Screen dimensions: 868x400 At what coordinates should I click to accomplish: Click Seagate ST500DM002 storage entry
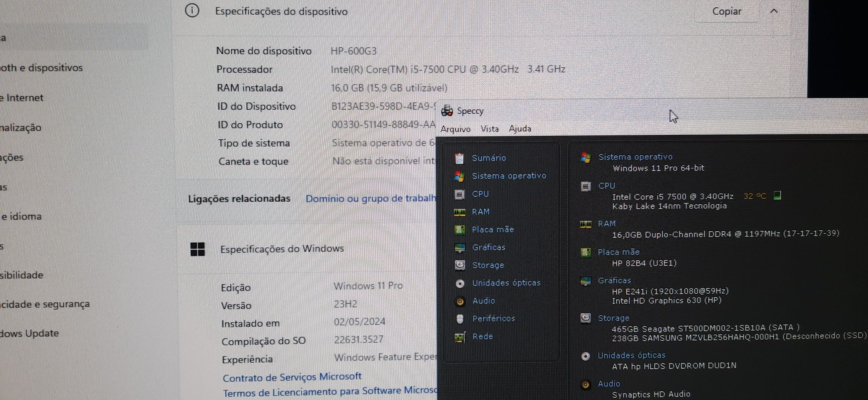coord(706,328)
